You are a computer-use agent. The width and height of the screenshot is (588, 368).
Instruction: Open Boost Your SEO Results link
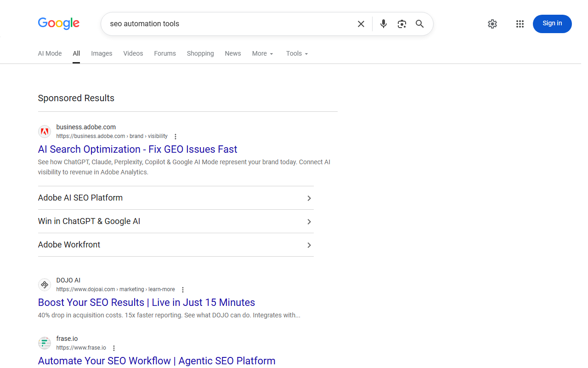coord(147,302)
